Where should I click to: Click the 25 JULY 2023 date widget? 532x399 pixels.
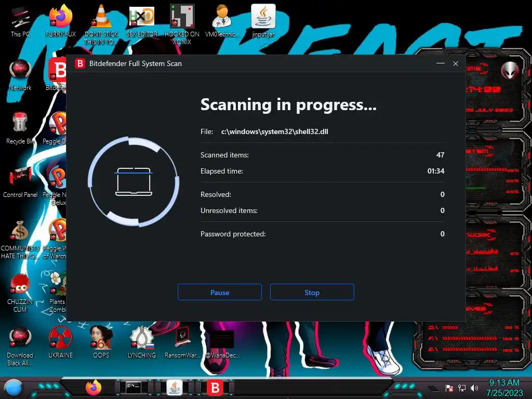[x=489, y=110]
